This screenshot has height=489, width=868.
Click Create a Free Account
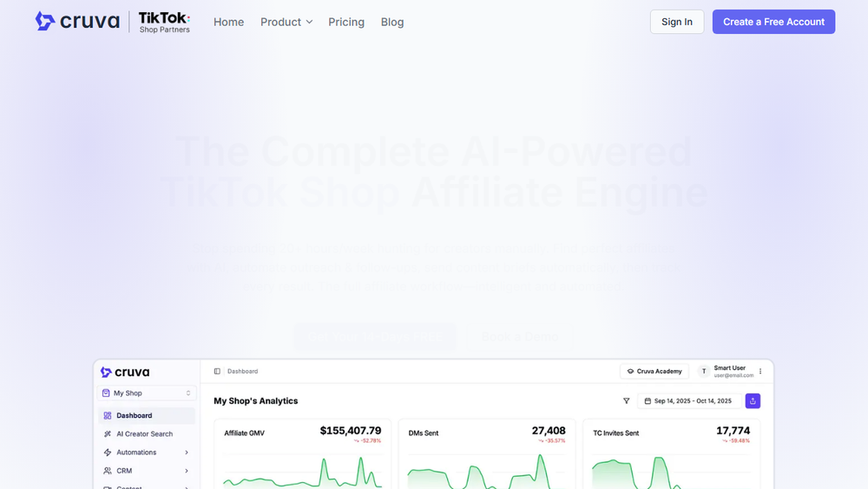(773, 22)
